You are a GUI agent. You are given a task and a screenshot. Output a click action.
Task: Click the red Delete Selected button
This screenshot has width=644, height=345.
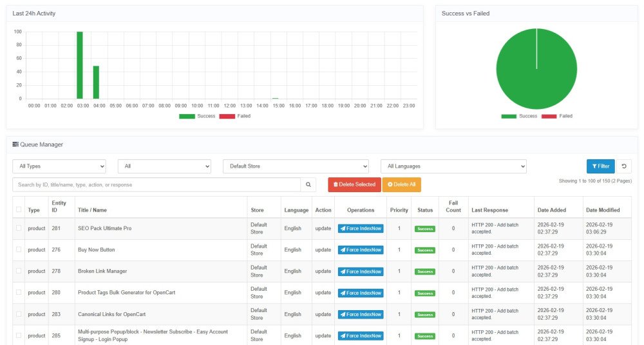[x=354, y=184]
